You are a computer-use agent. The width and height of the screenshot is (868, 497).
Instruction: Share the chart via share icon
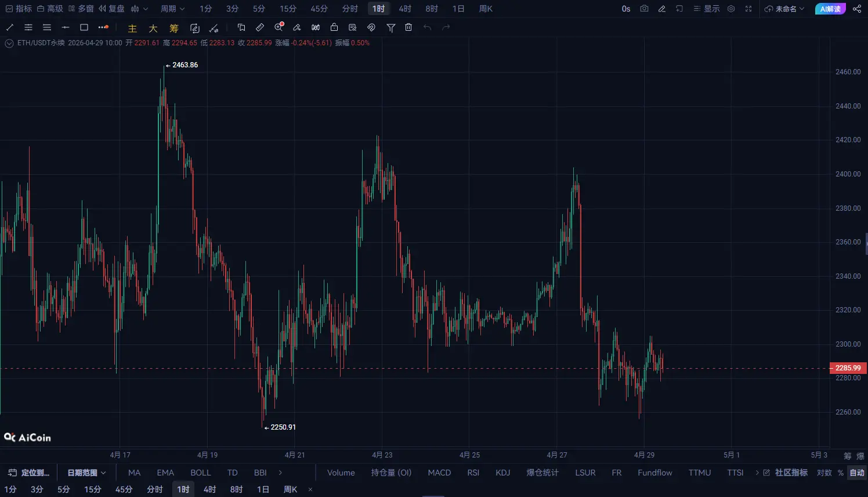click(857, 9)
